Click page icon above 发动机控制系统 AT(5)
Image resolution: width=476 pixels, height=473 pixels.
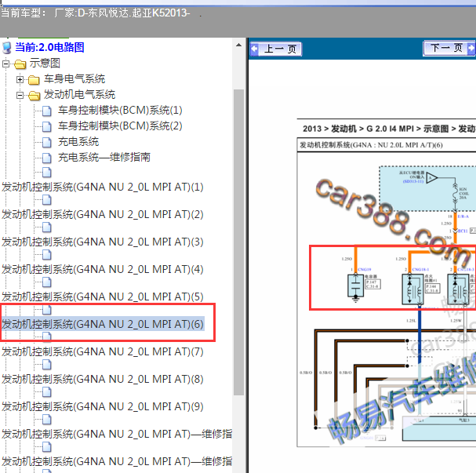pyautogui.click(x=47, y=282)
